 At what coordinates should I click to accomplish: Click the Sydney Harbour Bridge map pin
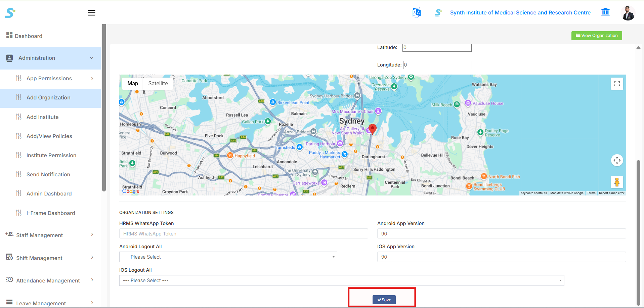(x=357, y=96)
